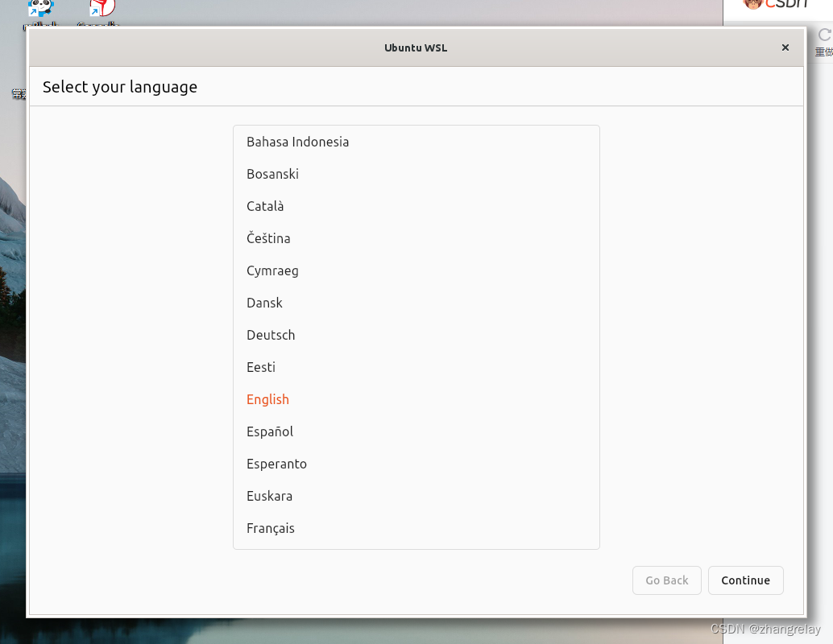Choose Bosanski from the language list
The height and width of the screenshot is (644, 833).
pos(416,174)
